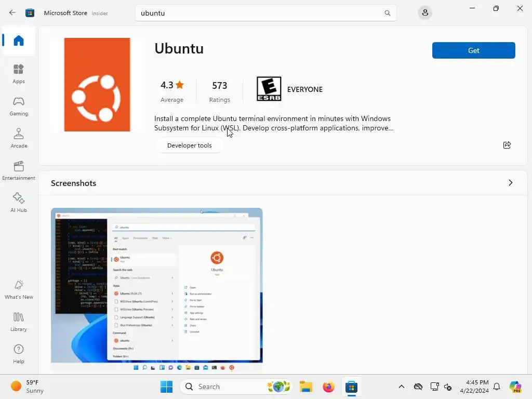532x399 pixels.
Task: Click the cloud sync tray icon
Action: tap(418, 387)
